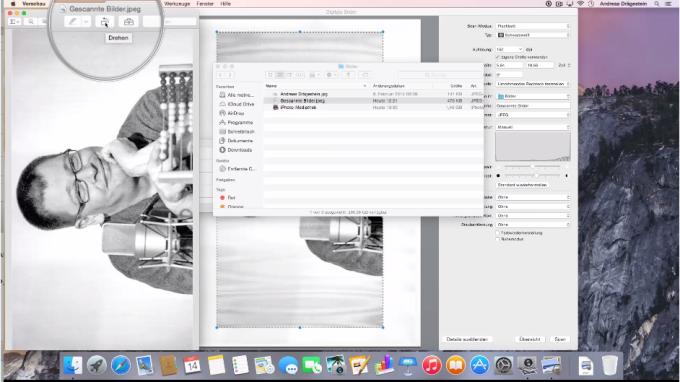The image size is (680, 382).
Task: Open the Werkzeuge menu
Action: pyautogui.click(x=177, y=3)
